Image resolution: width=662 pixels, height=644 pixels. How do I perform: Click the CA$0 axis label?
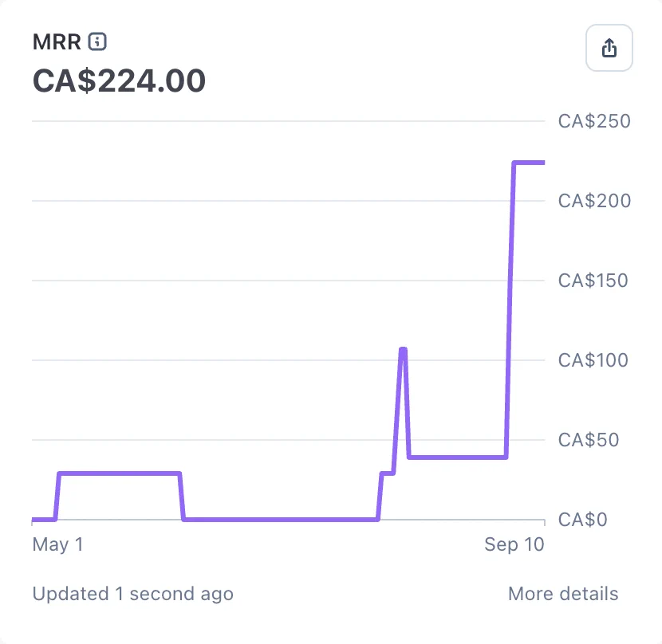point(582,520)
